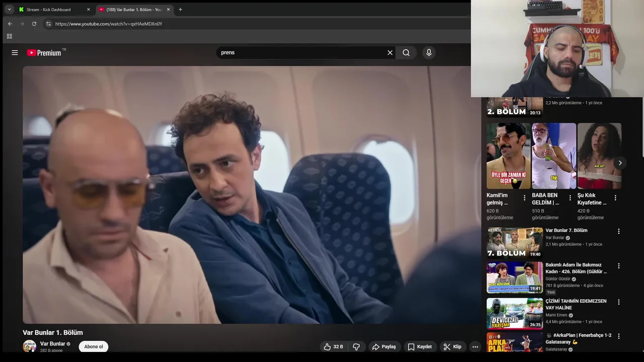
Task: Open options for Var Bunlar 7. Bölüm
Action: 619,231
